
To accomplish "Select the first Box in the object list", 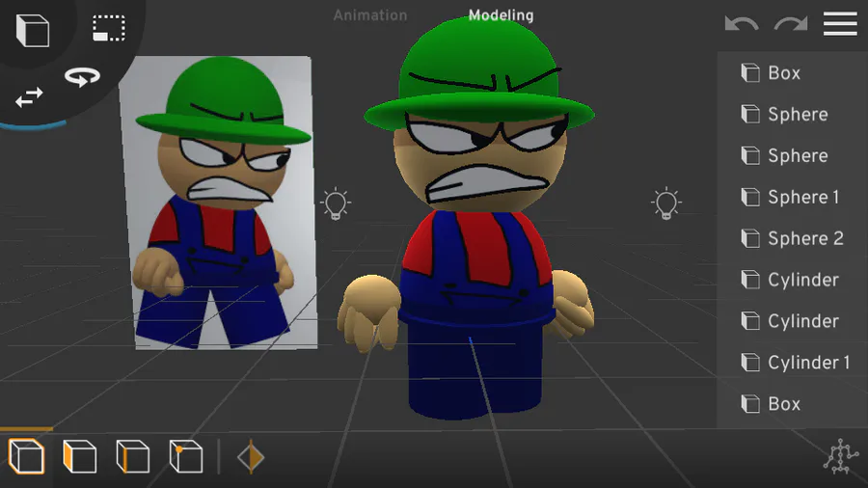I will (x=793, y=72).
